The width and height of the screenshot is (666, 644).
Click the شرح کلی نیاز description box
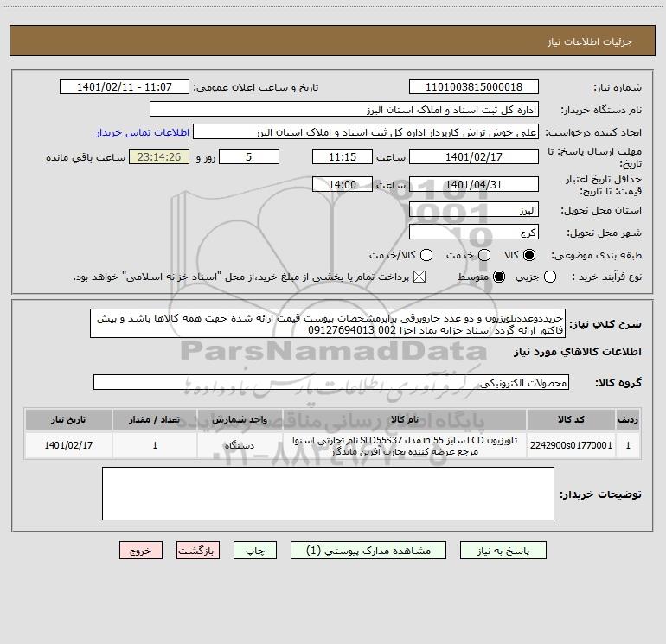click(328, 324)
